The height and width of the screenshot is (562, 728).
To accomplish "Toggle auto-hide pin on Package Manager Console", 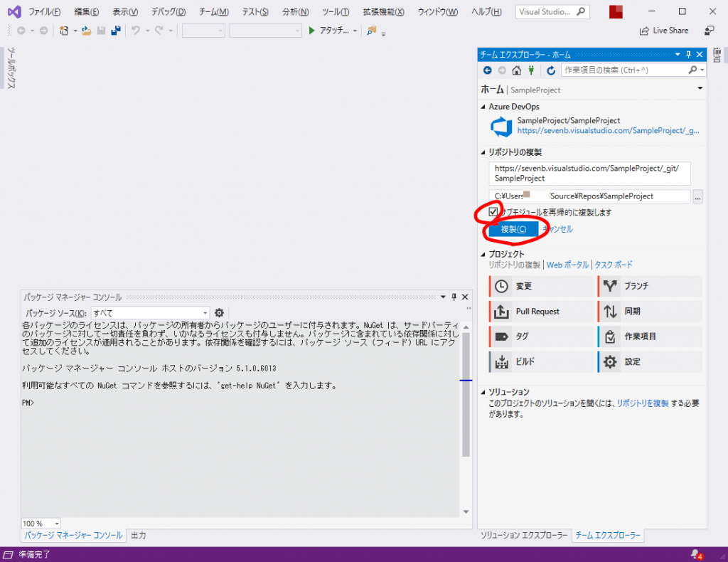I will (454, 297).
